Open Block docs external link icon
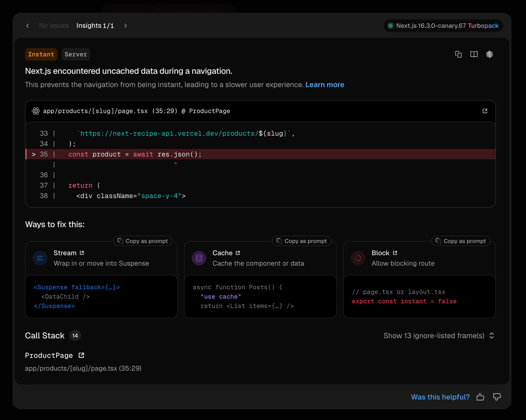Image resolution: width=526 pixels, height=420 pixels. [395, 253]
